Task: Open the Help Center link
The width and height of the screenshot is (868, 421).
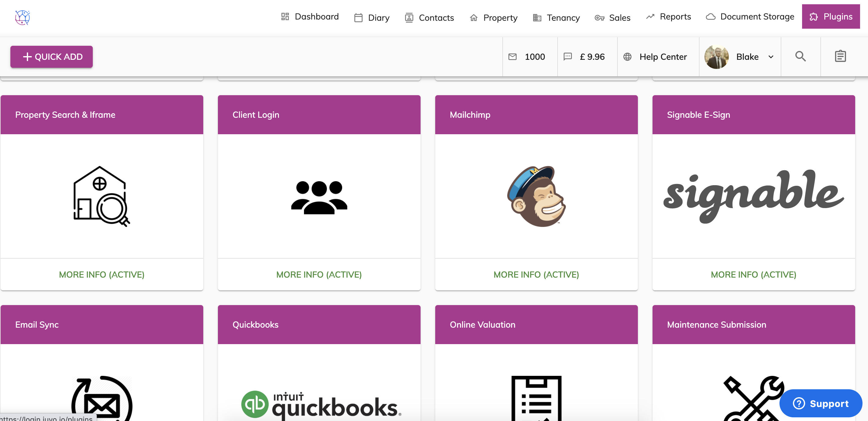Action: click(x=656, y=56)
